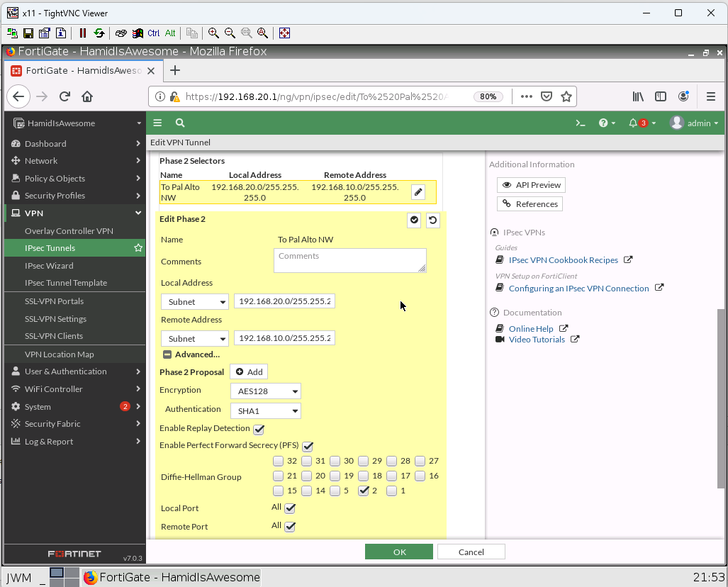Open the IPsec VPN Cookbook Recipes link
Screen dimensions: 728x587
point(563,260)
